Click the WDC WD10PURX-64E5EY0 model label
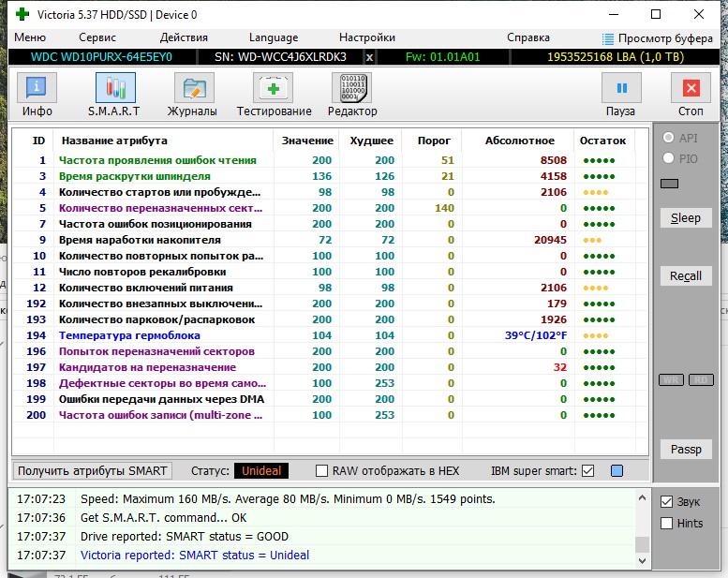This screenshot has width=728, height=578. click(101, 57)
